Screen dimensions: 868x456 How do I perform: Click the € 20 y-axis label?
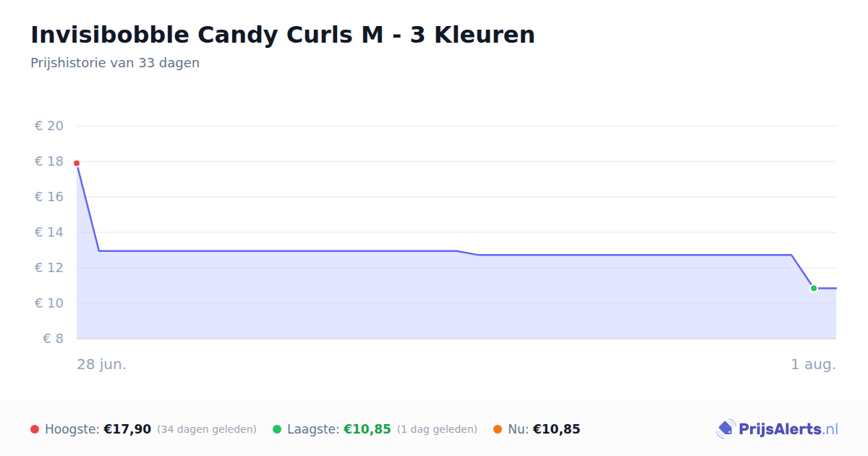(49, 126)
